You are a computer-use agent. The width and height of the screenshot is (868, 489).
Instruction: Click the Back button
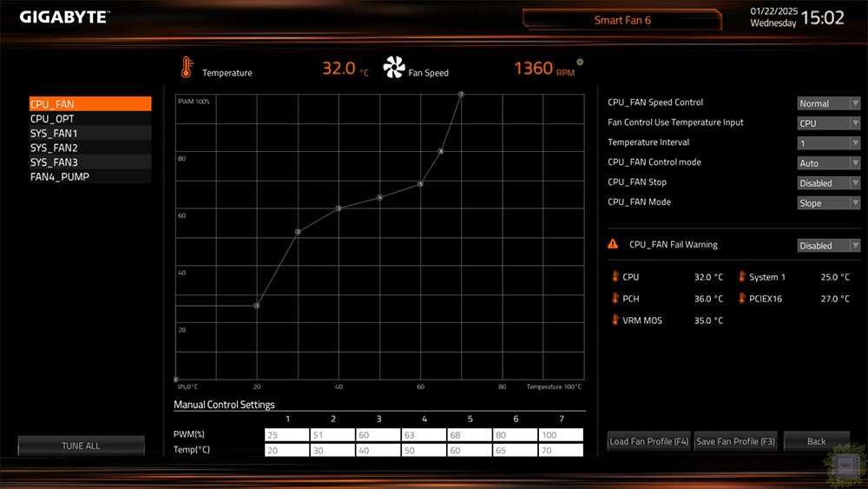(x=817, y=441)
